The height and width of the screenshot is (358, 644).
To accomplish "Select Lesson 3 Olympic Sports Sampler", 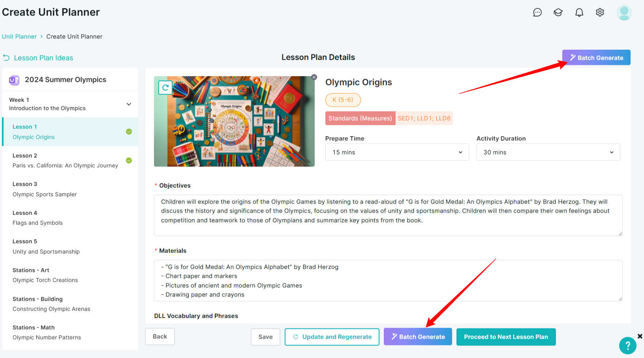I will (70, 189).
